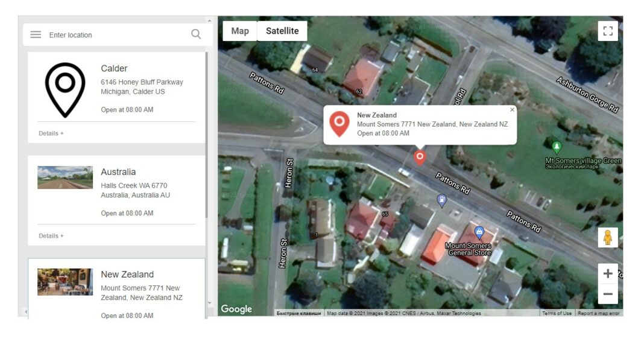Click the magnifying glass search icon
Image resolution: width=644 pixels, height=350 pixels.
pyautogui.click(x=196, y=34)
